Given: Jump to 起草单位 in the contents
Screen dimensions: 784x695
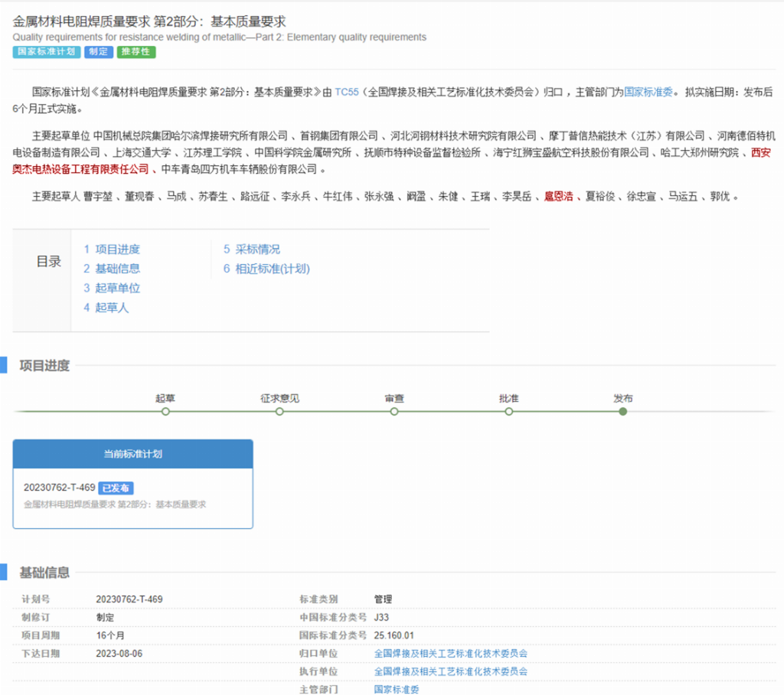Looking at the screenshot, I should [112, 289].
